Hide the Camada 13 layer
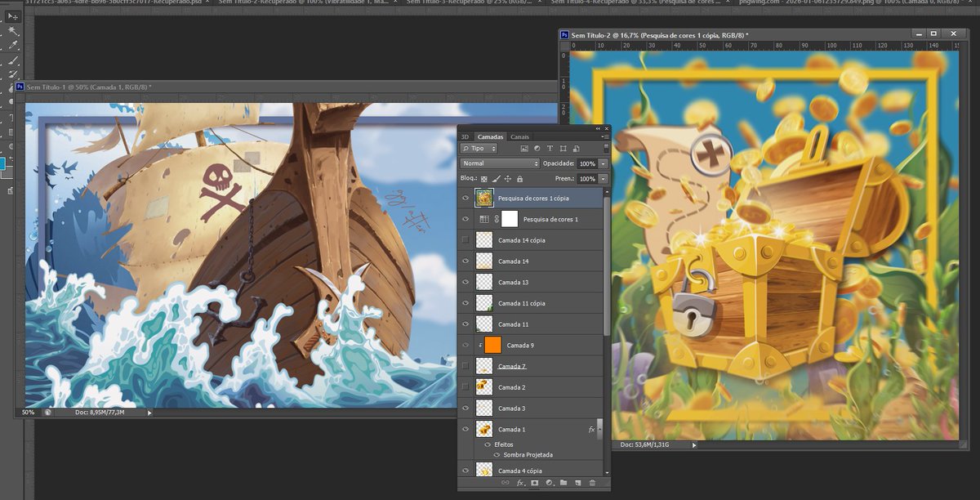 (x=465, y=282)
